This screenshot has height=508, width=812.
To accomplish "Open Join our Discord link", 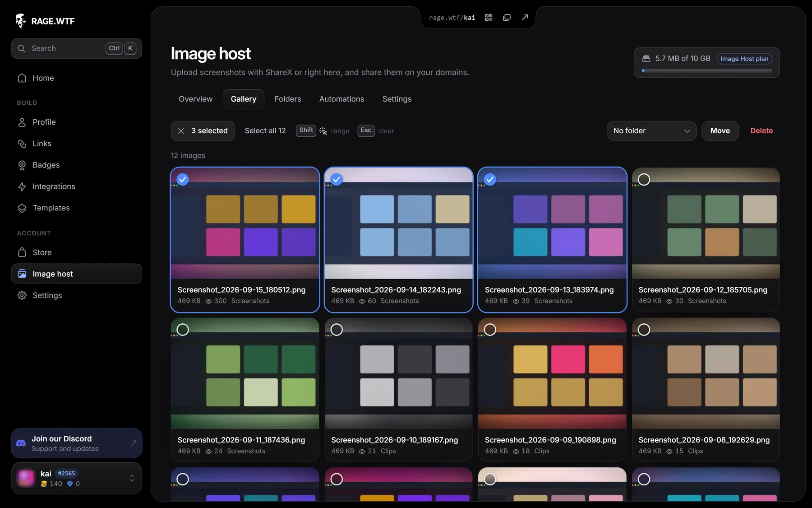I will pos(77,443).
